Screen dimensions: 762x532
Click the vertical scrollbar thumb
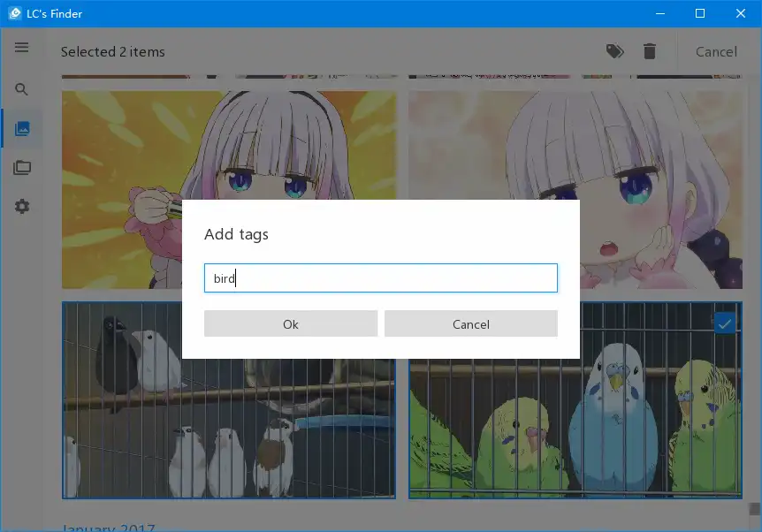[754, 509]
